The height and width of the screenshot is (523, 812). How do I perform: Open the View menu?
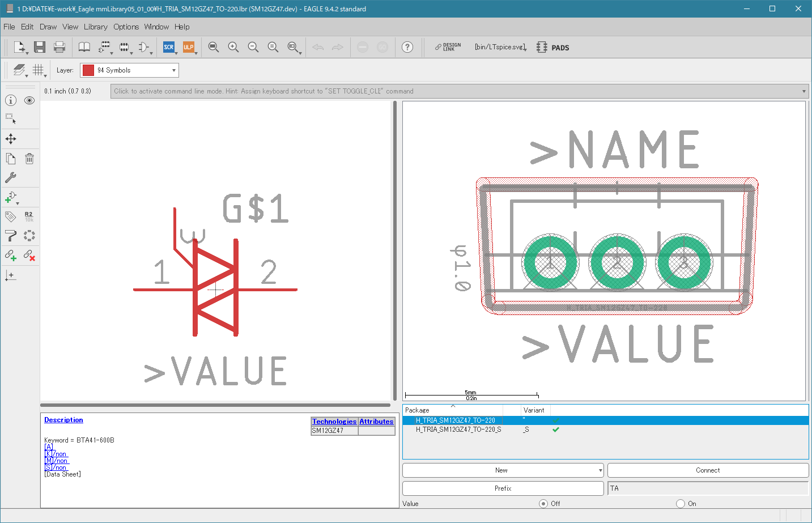pyautogui.click(x=70, y=27)
